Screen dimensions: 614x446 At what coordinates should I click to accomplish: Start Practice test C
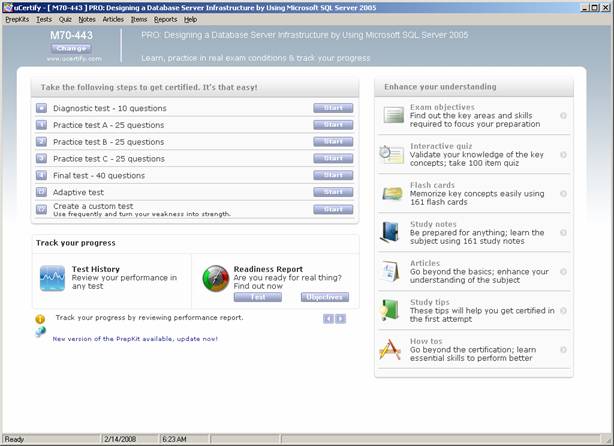click(x=333, y=159)
